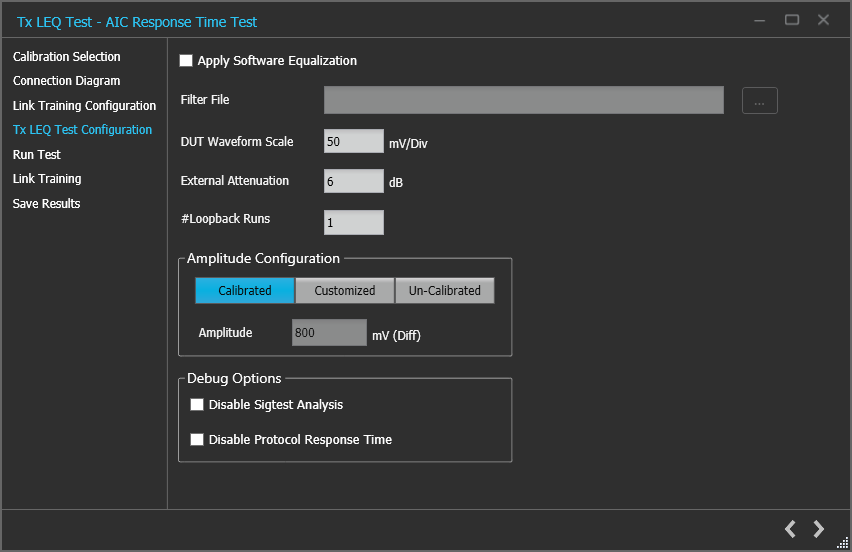Navigate to Link Training Configuration
Viewport: 852px width, 552px height.
(84, 106)
